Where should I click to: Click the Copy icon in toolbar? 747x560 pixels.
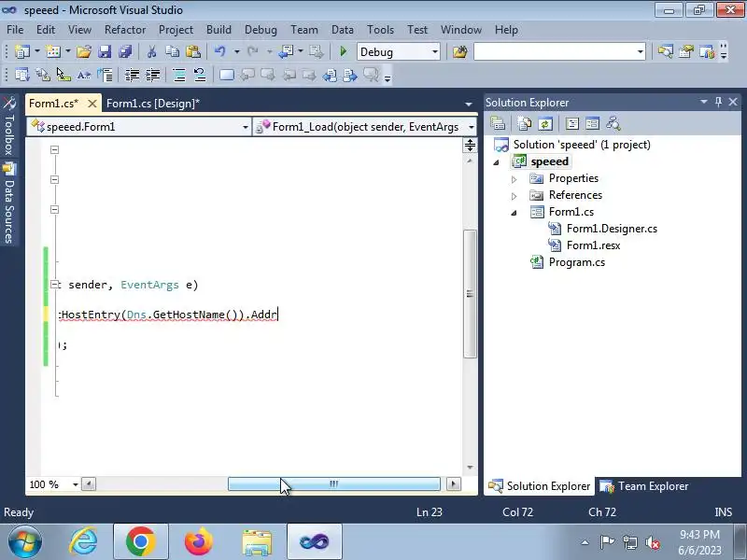click(172, 51)
